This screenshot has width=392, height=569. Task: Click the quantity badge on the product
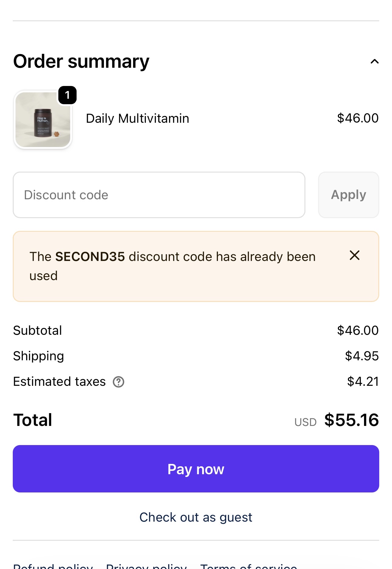tap(67, 95)
